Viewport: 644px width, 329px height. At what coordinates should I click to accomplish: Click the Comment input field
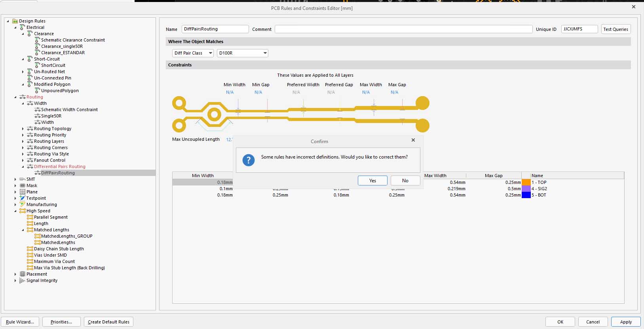[x=403, y=29]
